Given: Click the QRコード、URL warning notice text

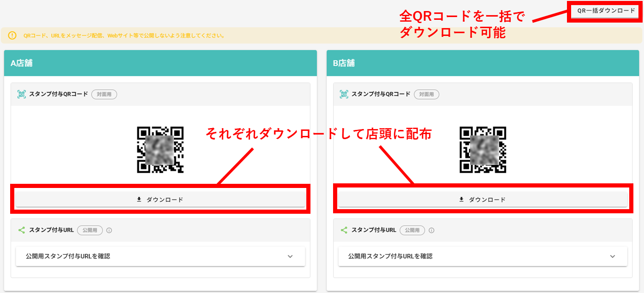Looking at the screenshot, I should click(124, 35).
